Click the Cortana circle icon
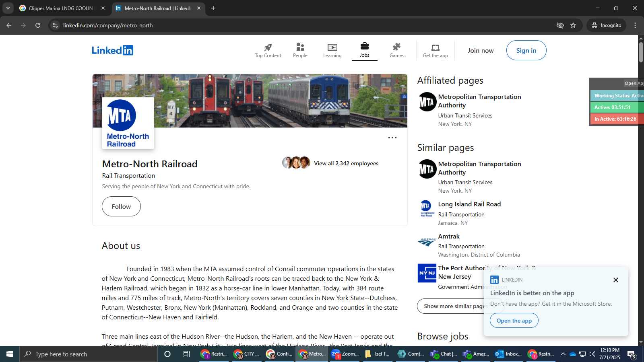This screenshot has height=362, width=644. tap(167, 354)
